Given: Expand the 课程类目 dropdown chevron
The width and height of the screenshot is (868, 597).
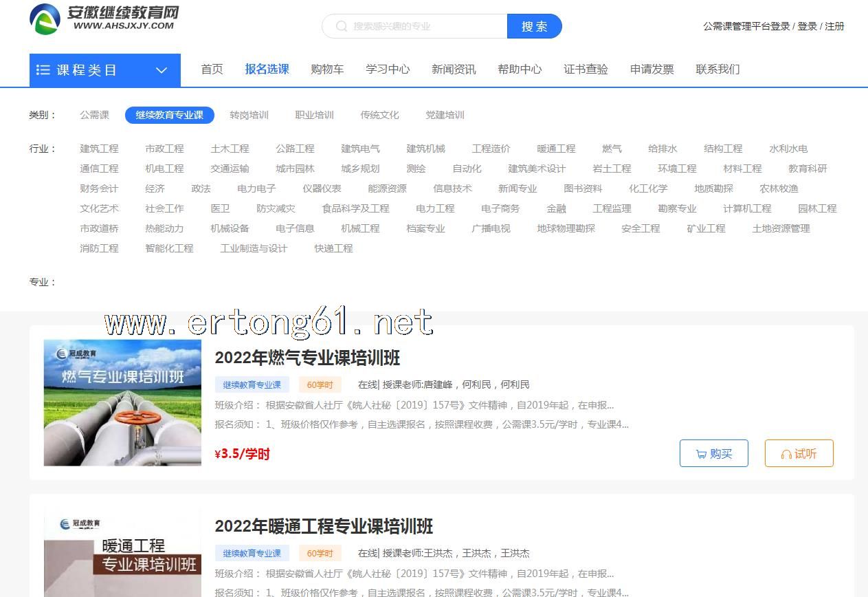Looking at the screenshot, I should [162, 70].
